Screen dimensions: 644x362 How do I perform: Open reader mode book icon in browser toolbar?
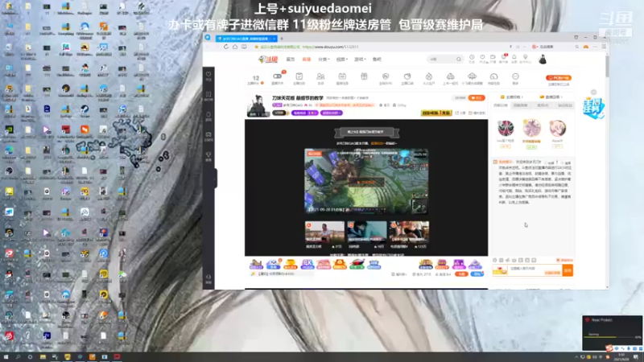[244, 47]
